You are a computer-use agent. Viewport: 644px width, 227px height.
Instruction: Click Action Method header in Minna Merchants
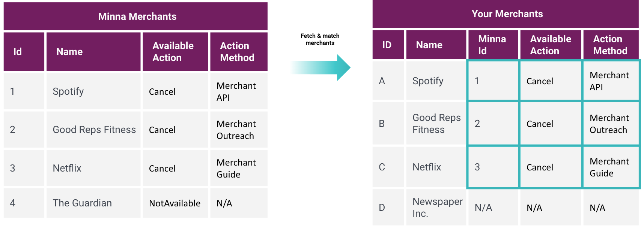[x=237, y=52]
